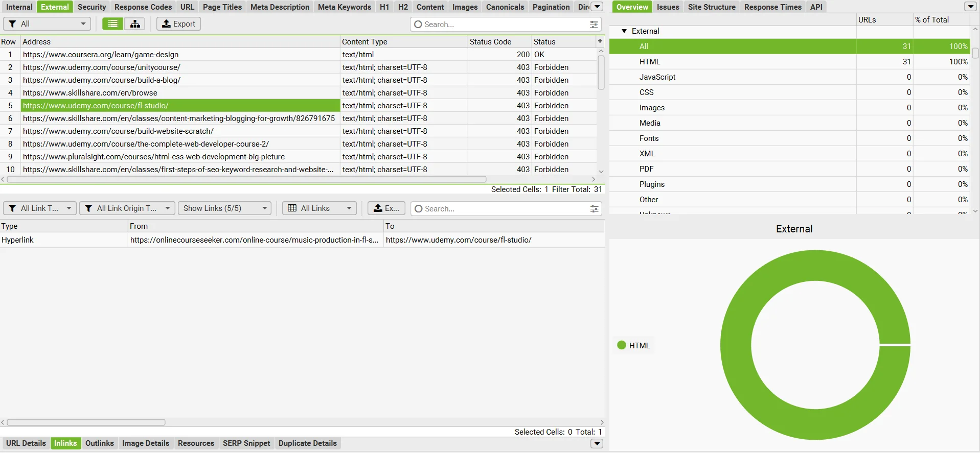980x453 pixels.
Task: Switch to the Internal tab
Action: pos(19,7)
